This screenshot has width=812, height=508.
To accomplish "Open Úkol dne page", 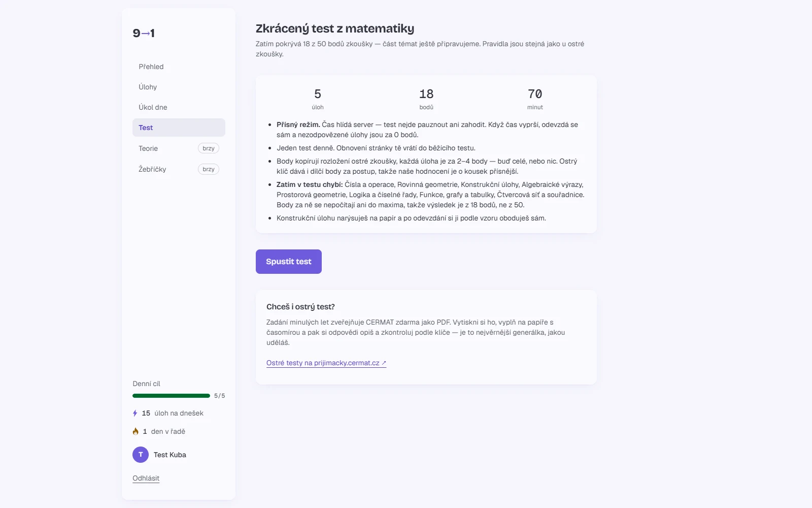I will [179, 107].
